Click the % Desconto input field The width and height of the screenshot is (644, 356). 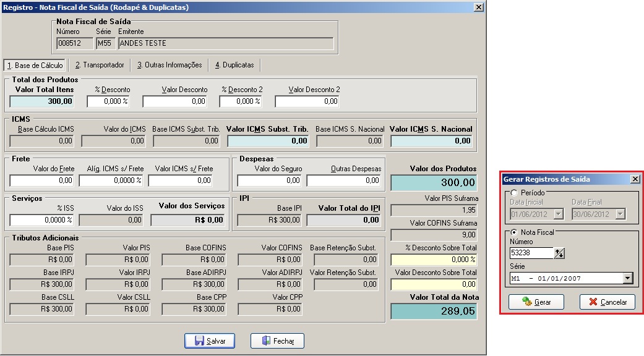click(x=108, y=101)
